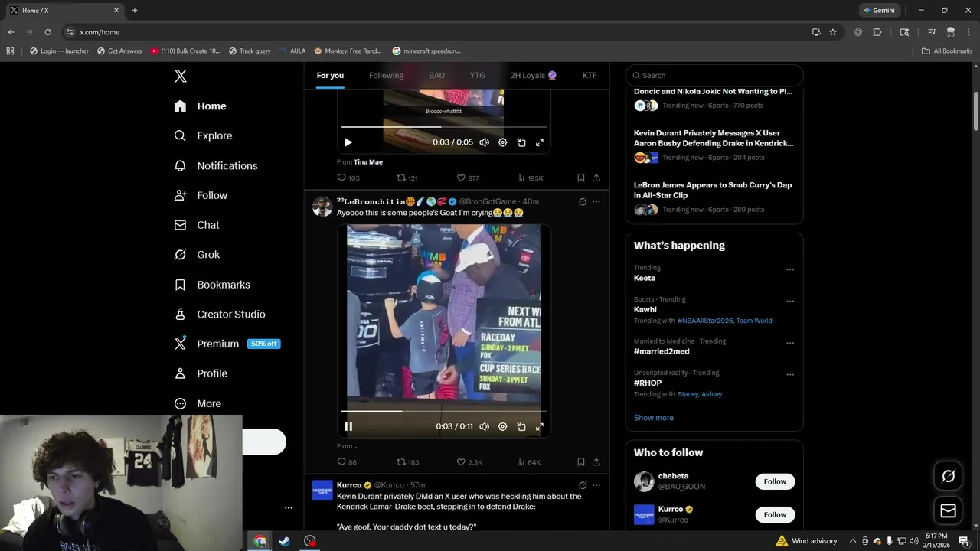Open the #NBAAllStar2026 hashtag link
This screenshot has height=551, width=980.
pyautogui.click(x=704, y=321)
